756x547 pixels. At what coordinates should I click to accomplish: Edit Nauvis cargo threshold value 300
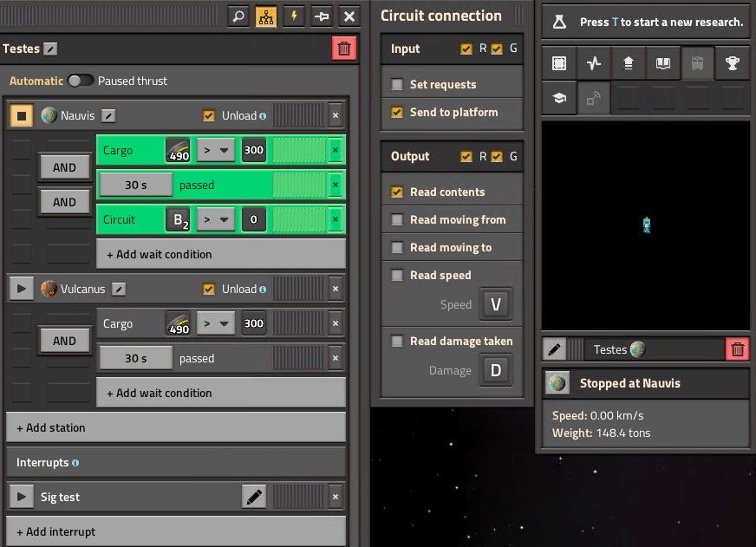tap(254, 150)
